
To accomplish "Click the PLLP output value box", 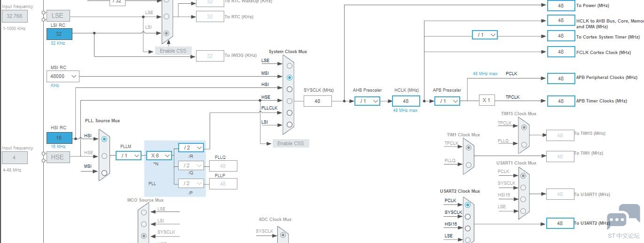I will coord(223,184).
